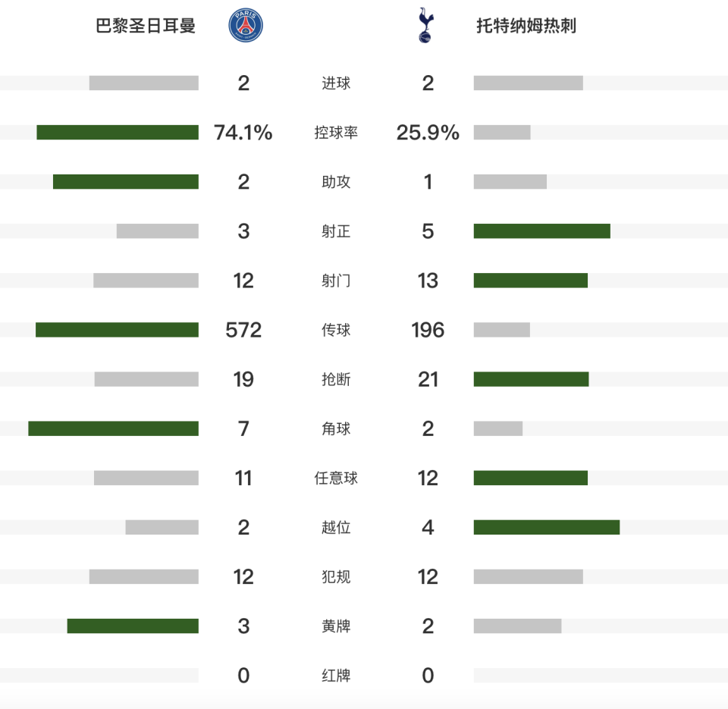Click the green 74.1% possession bar
The image size is (728, 709).
tap(118, 133)
